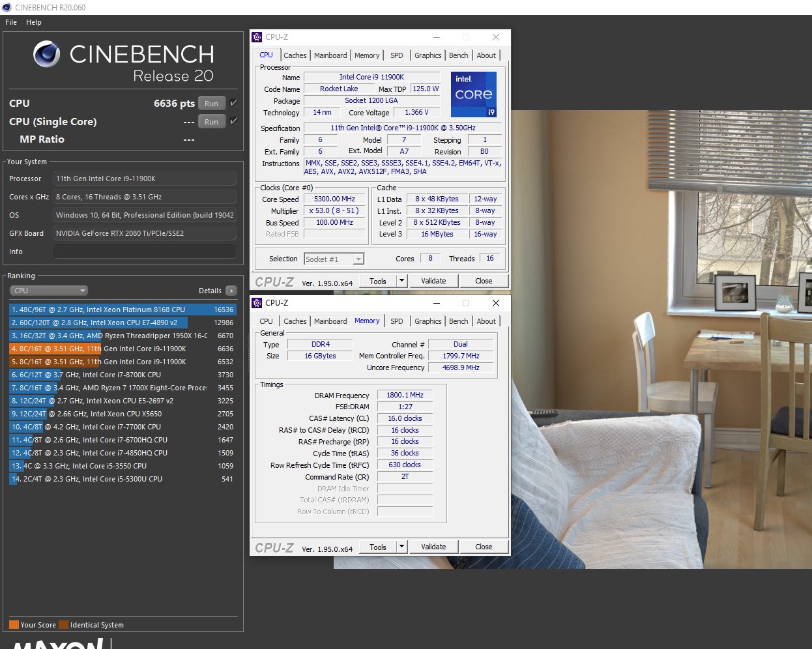This screenshot has height=649, width=812.
Task: Open the File menu in Cinebench
Action: (11, 22)
